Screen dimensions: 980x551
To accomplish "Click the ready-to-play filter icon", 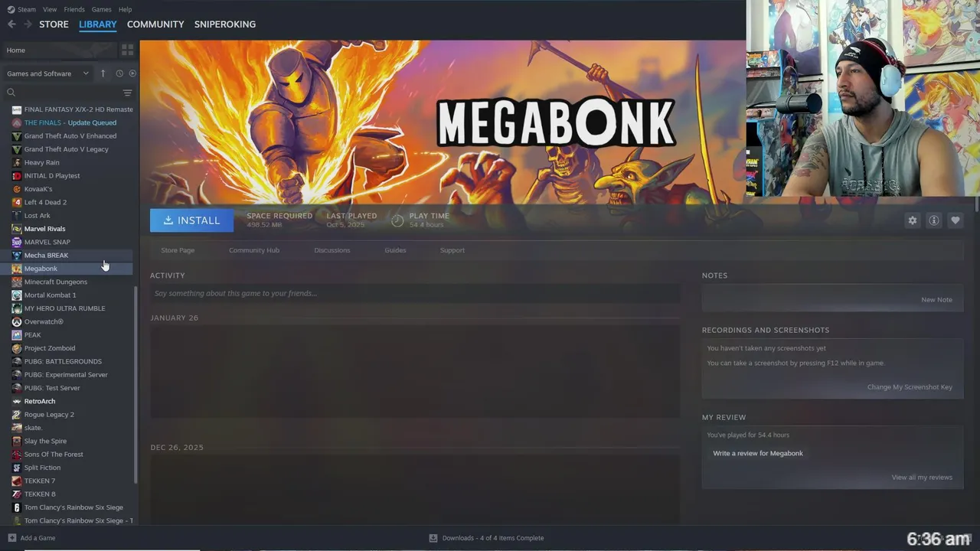I will (132, 73).
